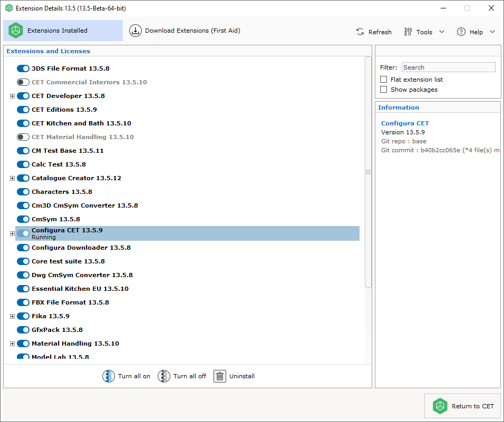Toggle the Configura Downloader switch

pos(23,248)
